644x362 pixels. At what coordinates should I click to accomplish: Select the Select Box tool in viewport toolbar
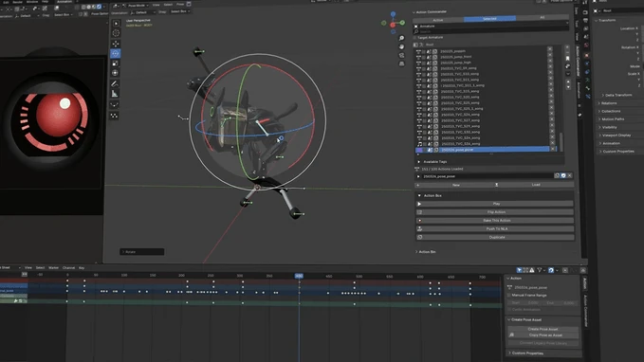coord(116,24)
